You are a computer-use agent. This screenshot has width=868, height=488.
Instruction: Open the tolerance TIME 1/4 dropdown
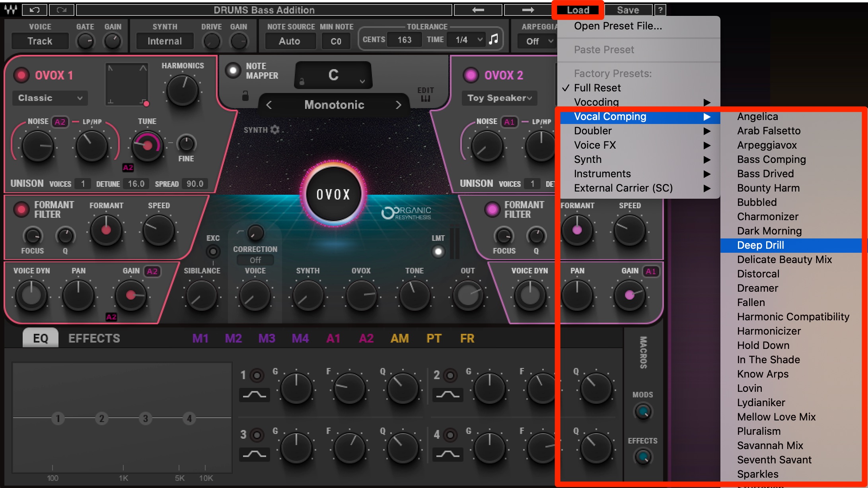(466, 40)
